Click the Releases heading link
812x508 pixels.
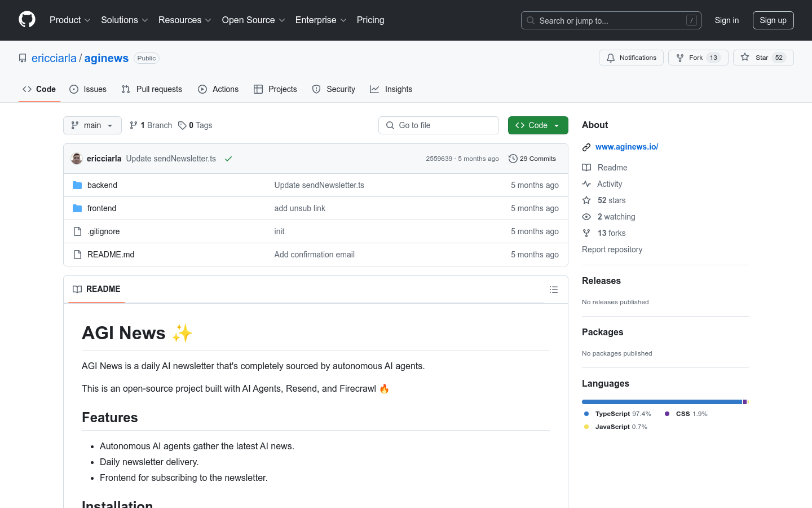[x=601, y=281]
